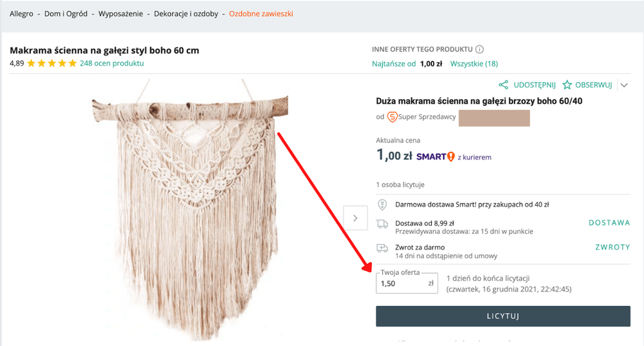The width and height of the screenshot is (644, 346).
Task: Expand the chevron next to OBSERWUJ
Action: (x=623, y=85)
